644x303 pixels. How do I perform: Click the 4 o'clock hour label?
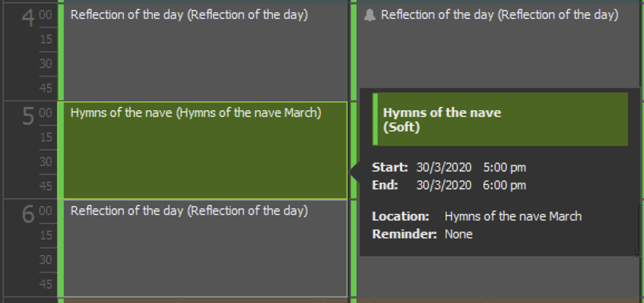28,19
